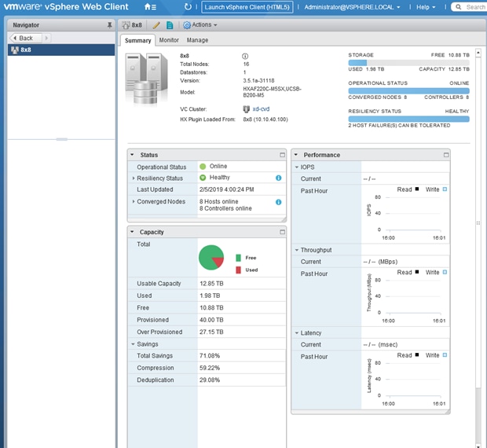Image resolution: width=487 pixels, height=448 pixels.
Task: Click the Deduplication value 29.08%
Action: 210,380
